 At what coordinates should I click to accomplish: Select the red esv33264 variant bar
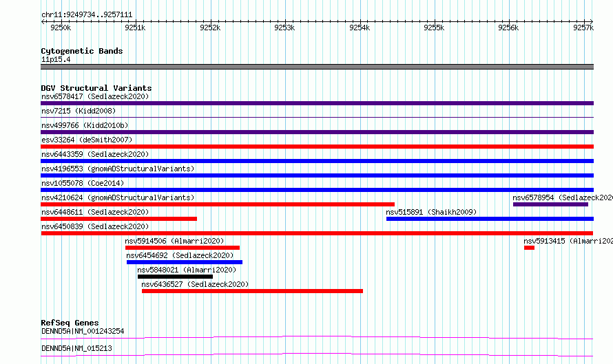click(x=317, y=147)
